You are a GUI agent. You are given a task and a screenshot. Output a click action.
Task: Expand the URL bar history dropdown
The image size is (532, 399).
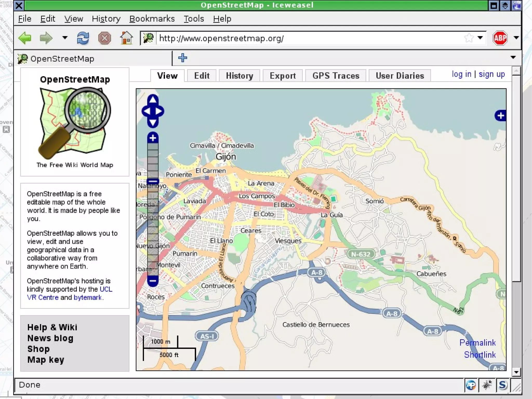tap(480, 38)
